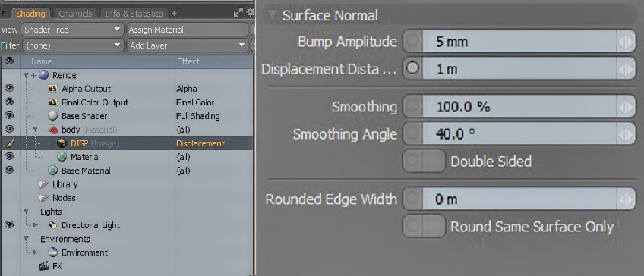Click the Assign Material button
644x276 pixels.
[188, 30]
